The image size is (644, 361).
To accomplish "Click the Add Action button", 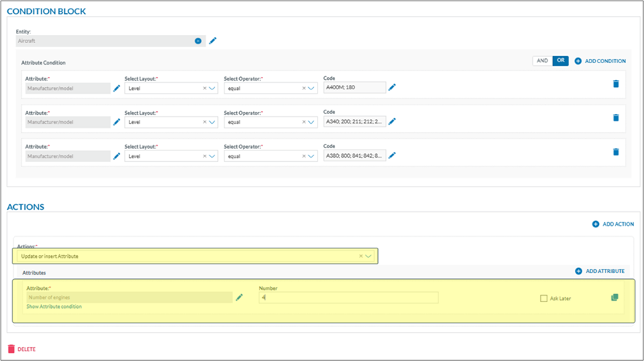I will pyautogui.click(x=613, y=224).
